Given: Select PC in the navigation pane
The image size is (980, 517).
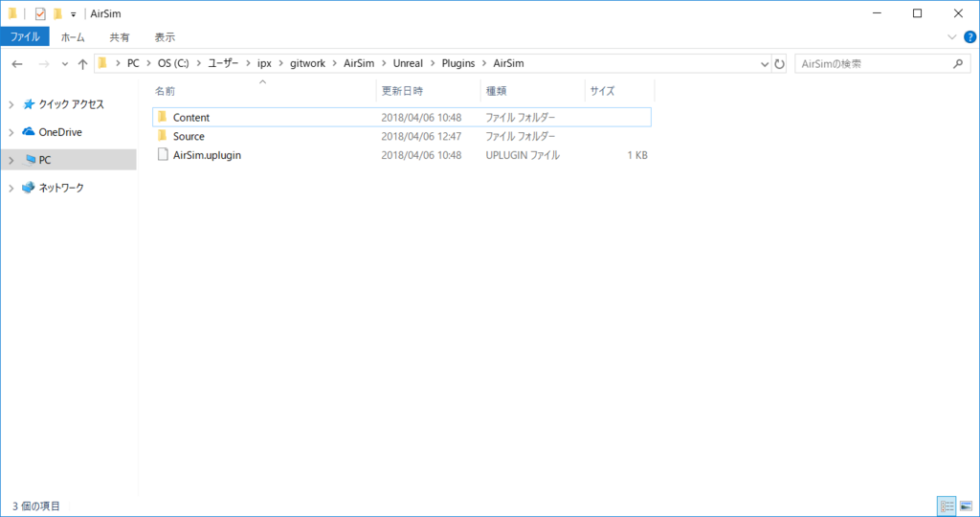Looking at the screenshot, I should [x=45, y=160].
